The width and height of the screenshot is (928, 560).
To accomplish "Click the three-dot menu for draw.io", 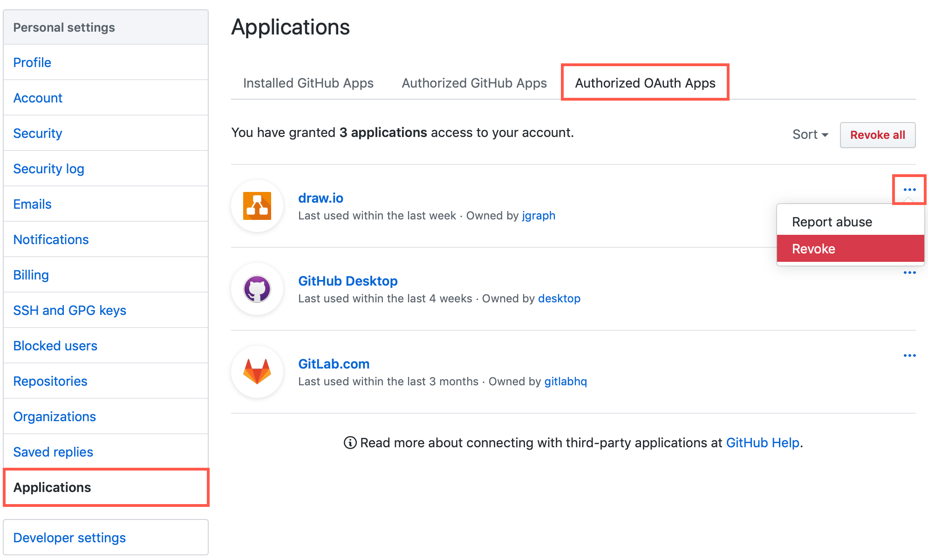I will (x=909, y=190).
